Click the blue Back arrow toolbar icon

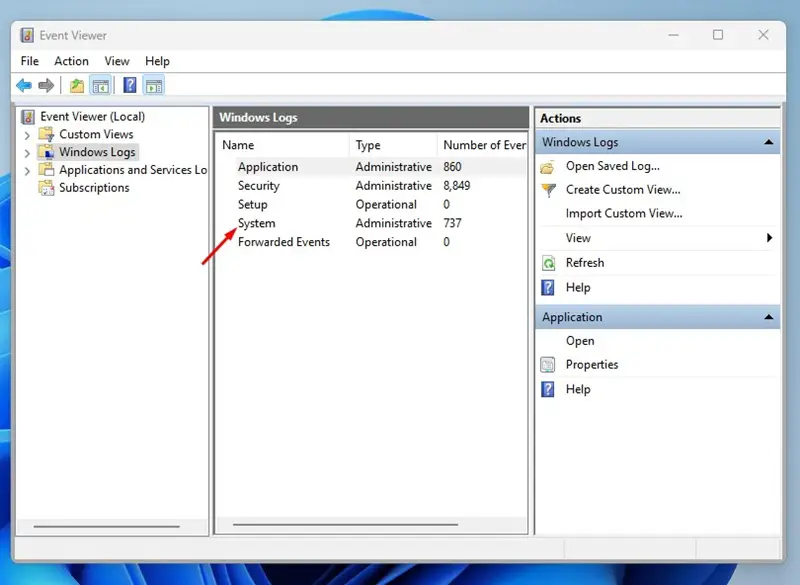23,85
